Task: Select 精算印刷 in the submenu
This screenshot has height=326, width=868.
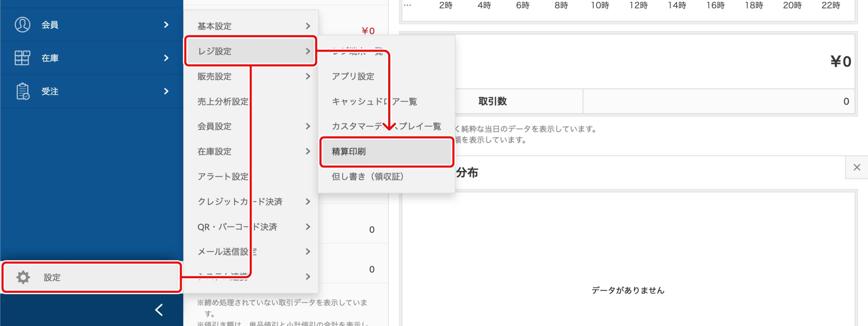Action: click(387, 151)
